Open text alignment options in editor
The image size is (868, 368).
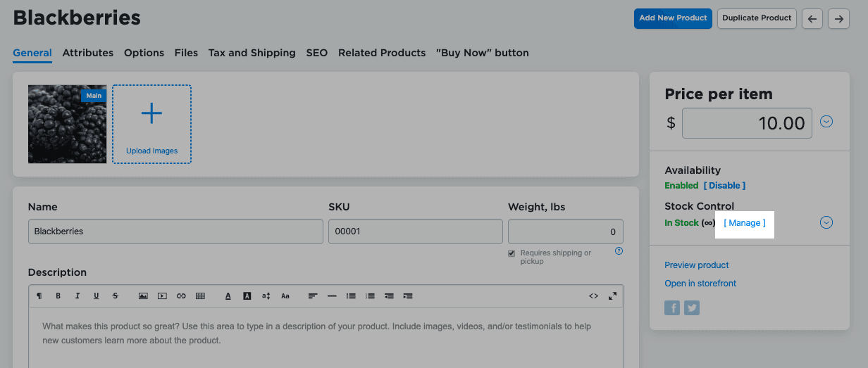[x=313, y=296]
